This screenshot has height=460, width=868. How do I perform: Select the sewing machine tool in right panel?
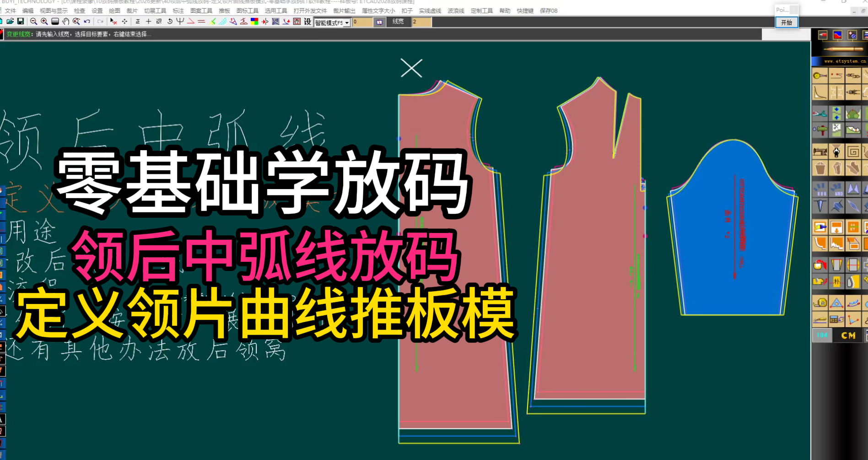[819, 151]
